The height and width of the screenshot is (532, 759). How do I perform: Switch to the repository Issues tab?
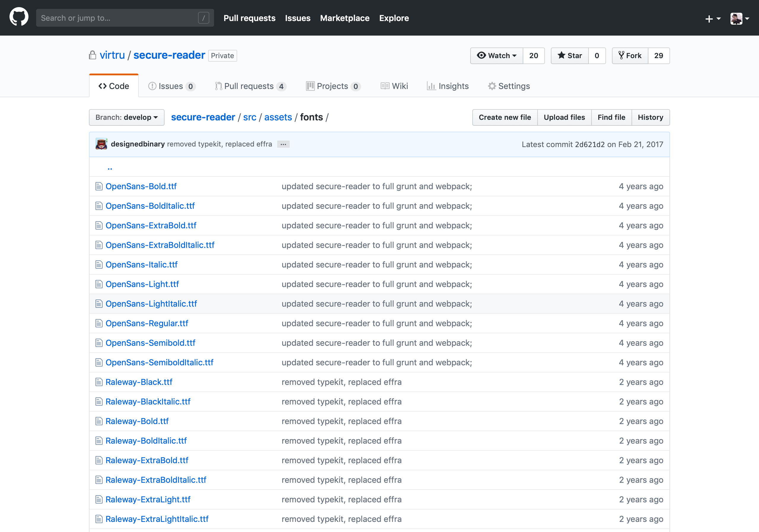pyautogui.click(x=172, y=86)
